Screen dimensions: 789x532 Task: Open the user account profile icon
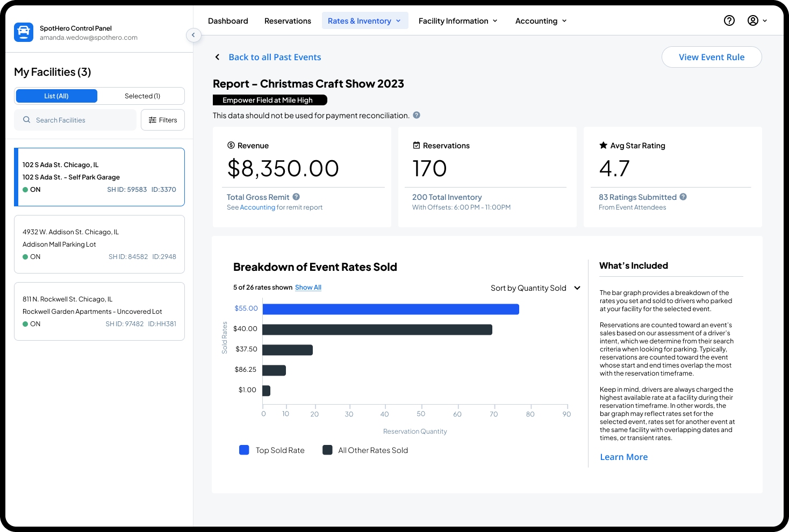pyautogui.click(x=753, y=20)
